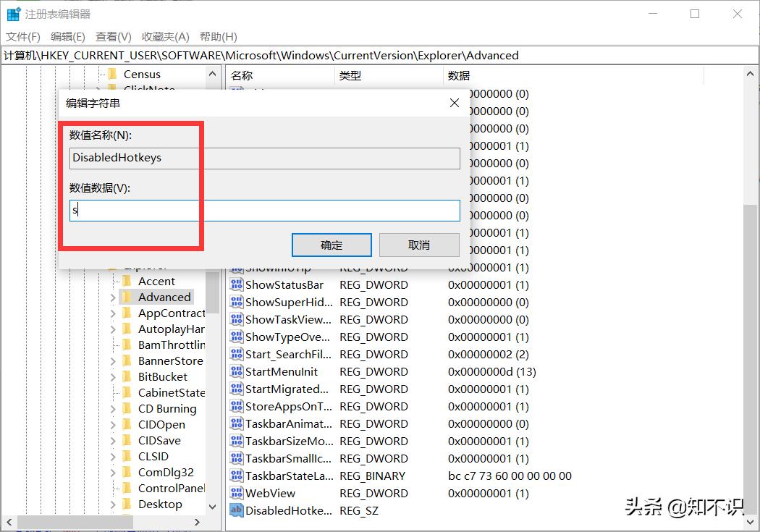Select the CD Burning folder icon

click(127, 408)
